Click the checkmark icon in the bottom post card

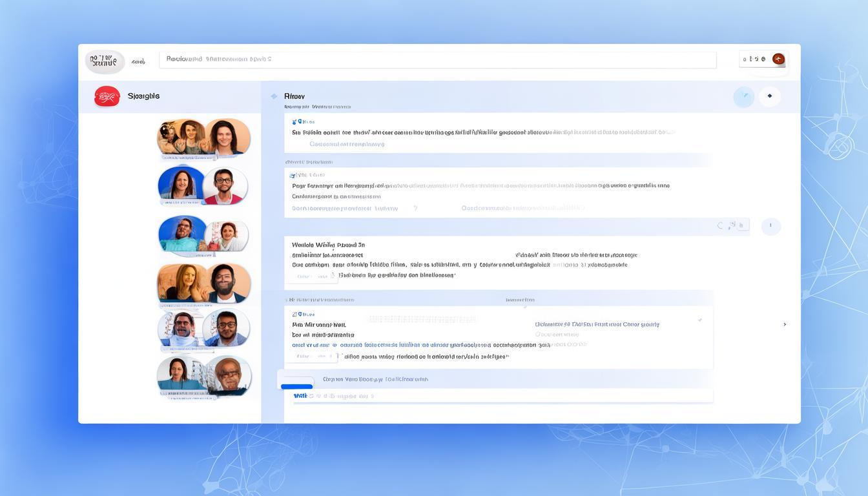pos(700,320)
